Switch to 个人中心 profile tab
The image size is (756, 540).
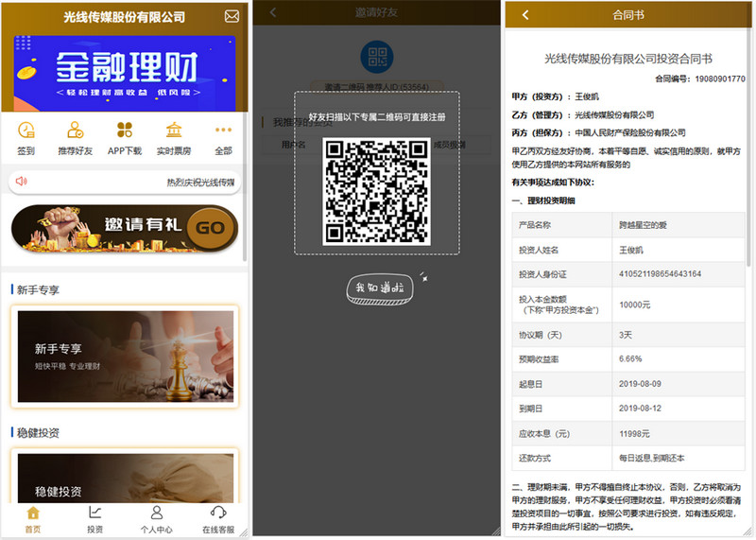[x=156, y=519]
